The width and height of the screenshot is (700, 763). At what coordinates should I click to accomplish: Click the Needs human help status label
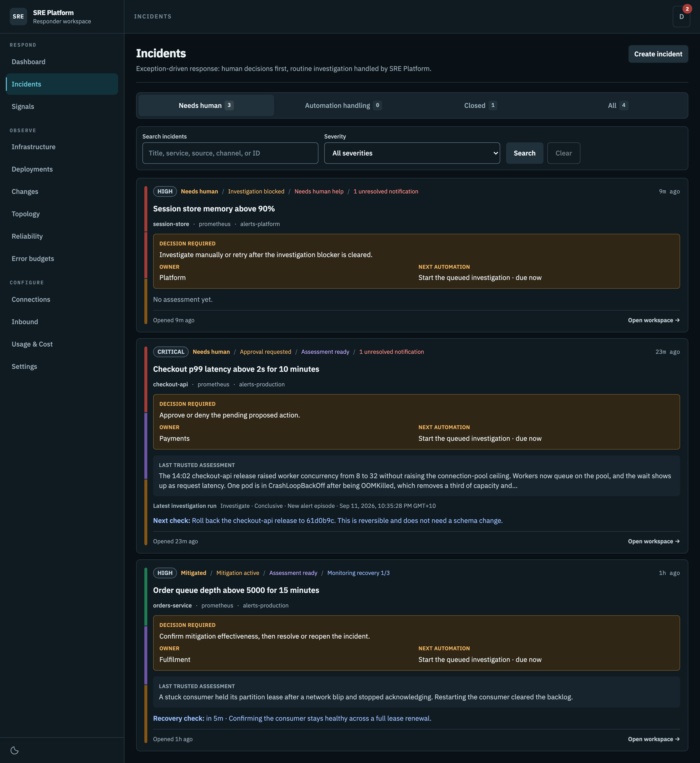[319, 192]
